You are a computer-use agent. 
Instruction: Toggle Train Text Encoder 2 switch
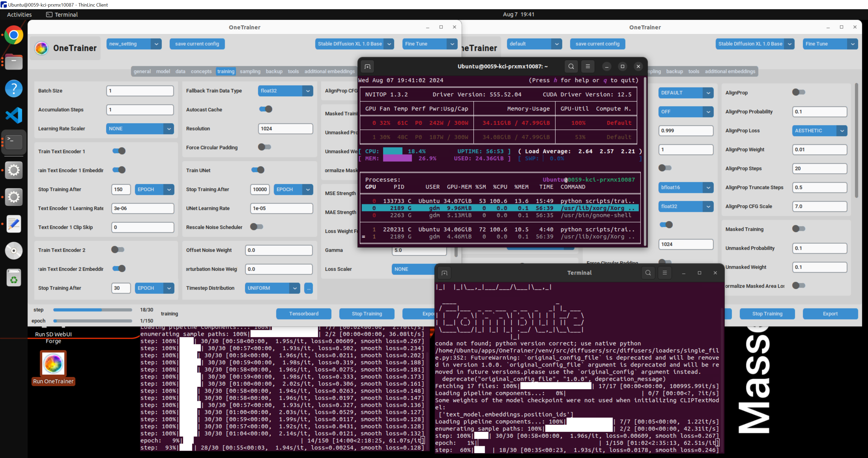point(118,250)
